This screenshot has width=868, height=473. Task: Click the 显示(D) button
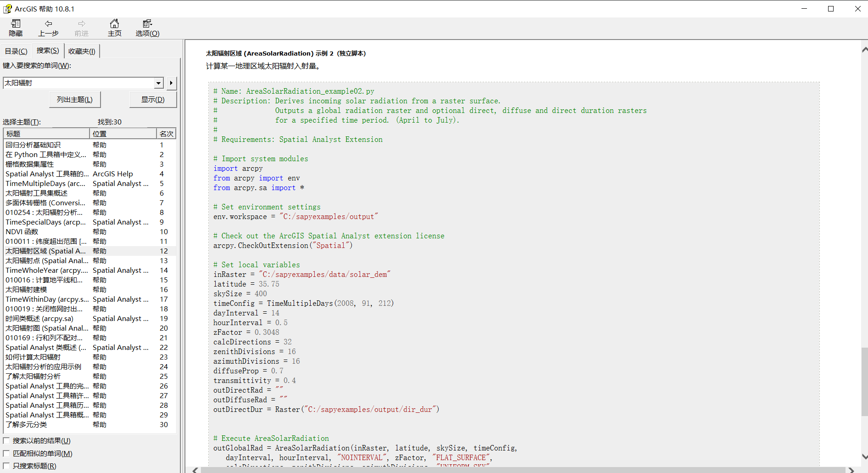pyautogui.click(x=153, y=100)
